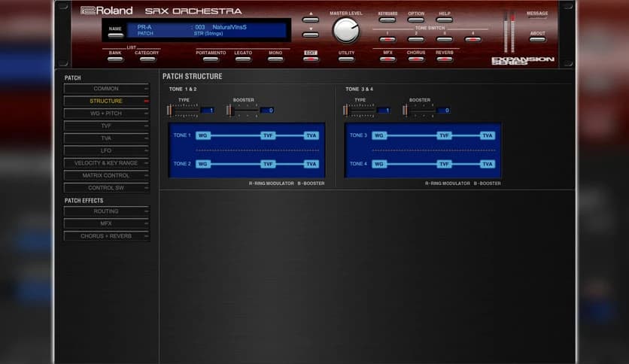Click the STR (Strings) category text

tap(208, 34)
